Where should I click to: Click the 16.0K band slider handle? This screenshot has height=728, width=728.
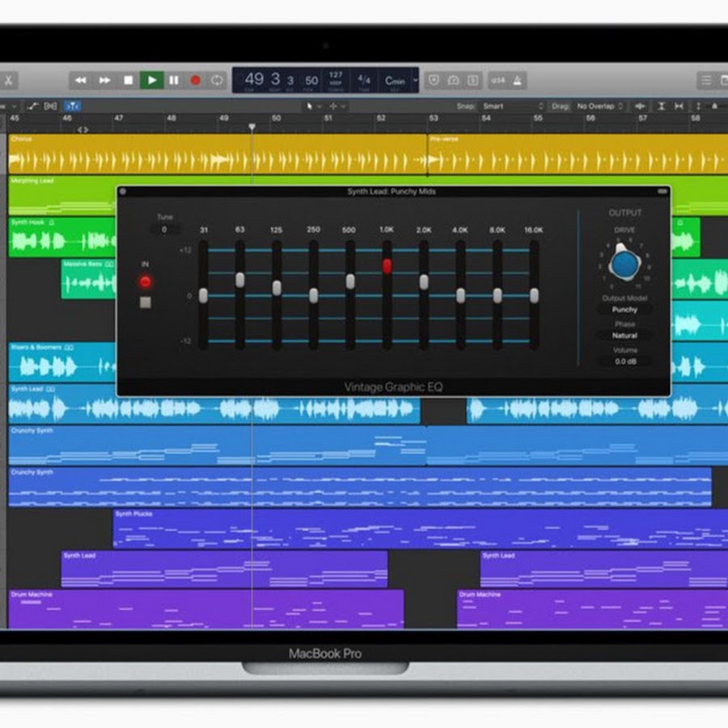[535, 296]
